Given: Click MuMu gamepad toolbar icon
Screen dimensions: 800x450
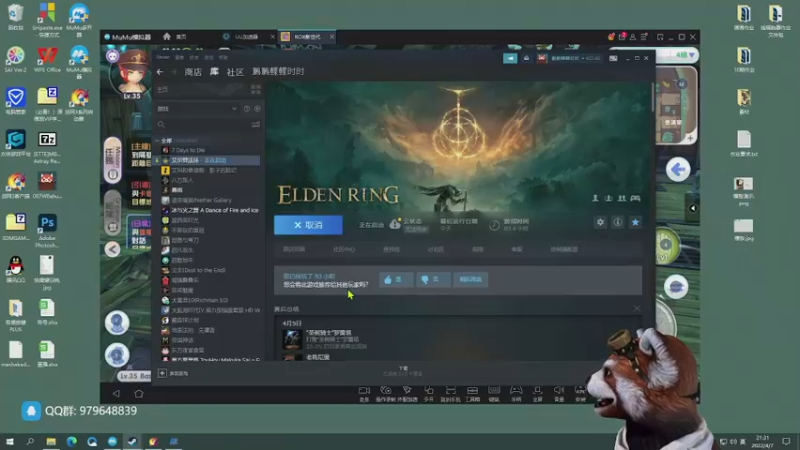Looking at the screenshot, I should tap(516, 393).
